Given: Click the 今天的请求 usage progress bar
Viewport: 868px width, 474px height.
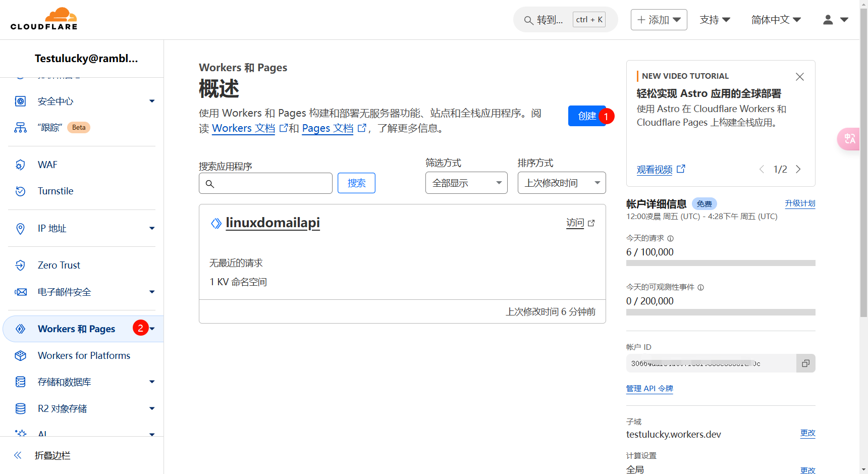Looking at the screenshot, I should coord(721,263).
